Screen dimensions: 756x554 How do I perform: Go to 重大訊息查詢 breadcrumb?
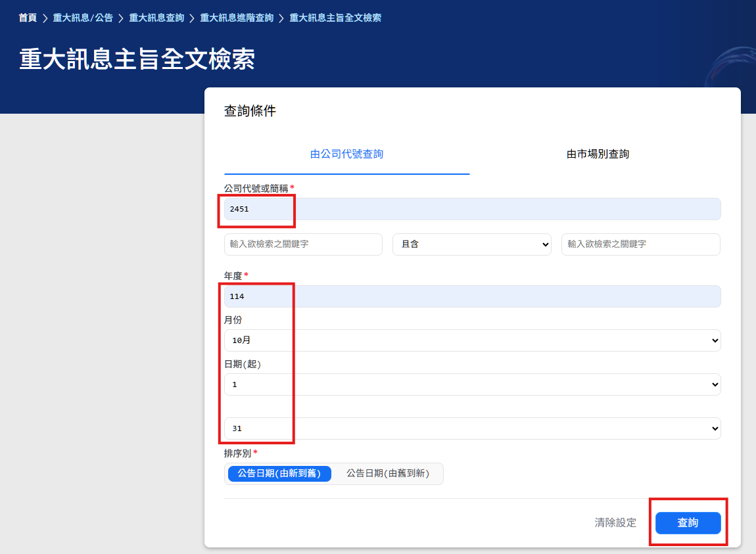pyautogui.click(x=156, y=18)
